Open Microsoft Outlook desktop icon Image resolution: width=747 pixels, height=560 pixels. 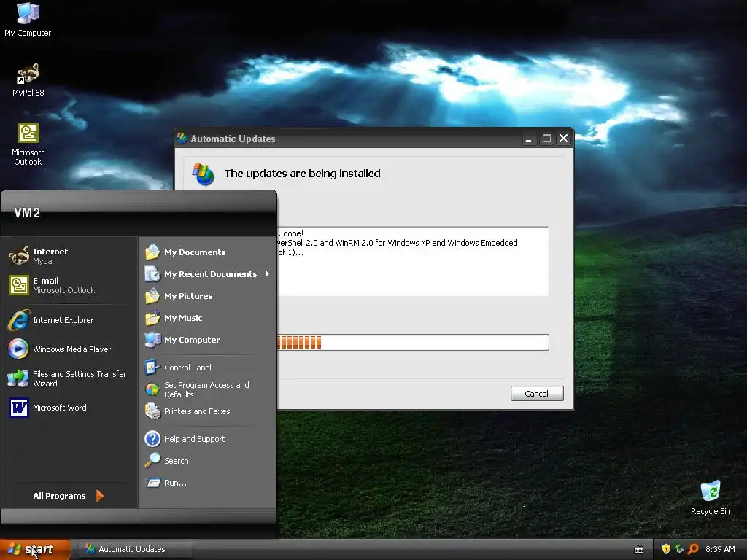click(28, 144)
